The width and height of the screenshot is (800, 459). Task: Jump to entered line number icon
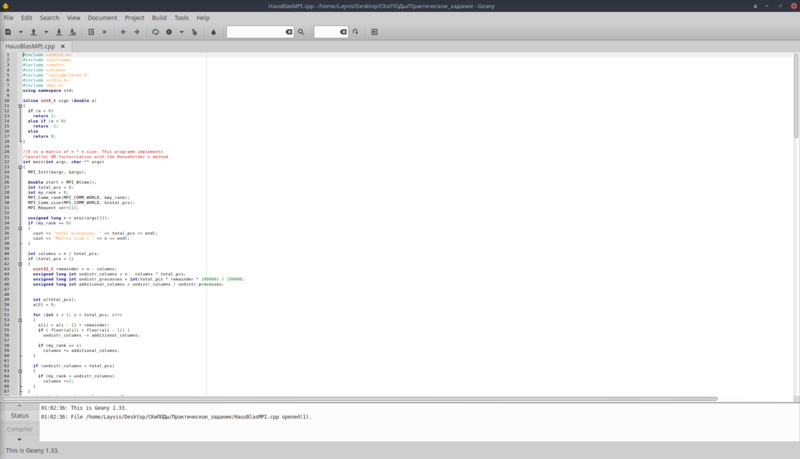[355, 32]
